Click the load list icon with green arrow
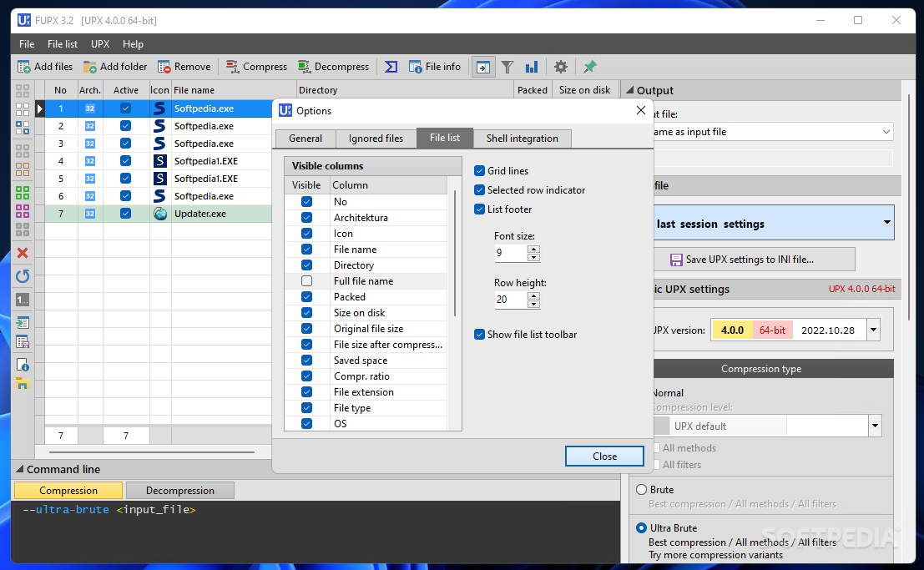 tap(23, 322)
